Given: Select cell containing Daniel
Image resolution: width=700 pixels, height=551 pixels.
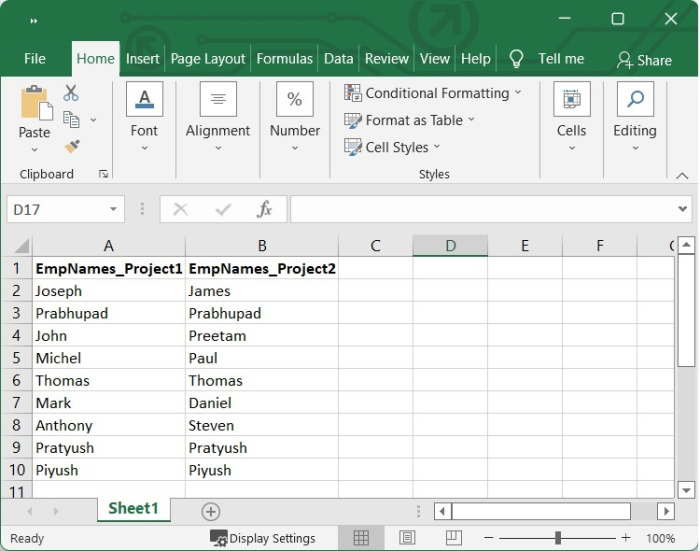Looking at the screenshot, I should tap(262, 403).
